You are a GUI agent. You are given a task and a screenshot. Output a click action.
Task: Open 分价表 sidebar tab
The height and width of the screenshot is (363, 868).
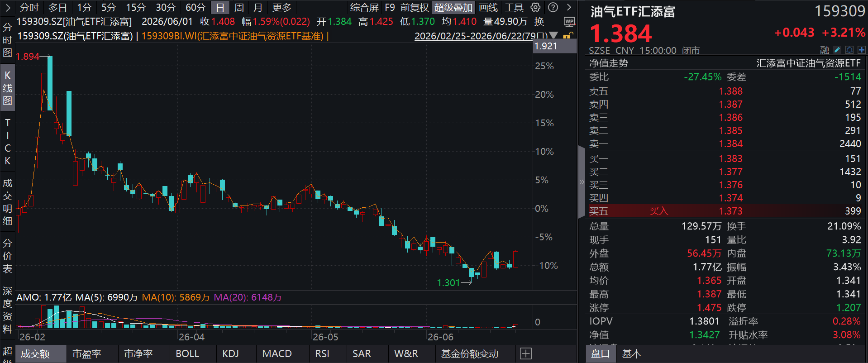pos(7,256)
